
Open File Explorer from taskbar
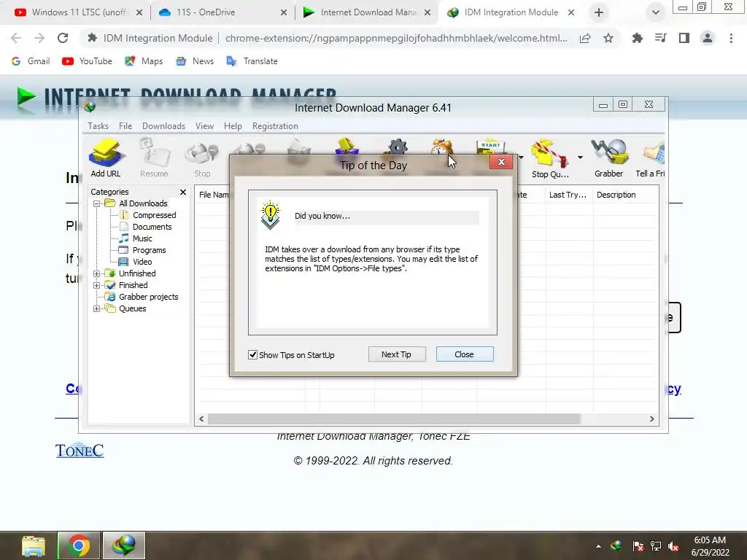34,545
